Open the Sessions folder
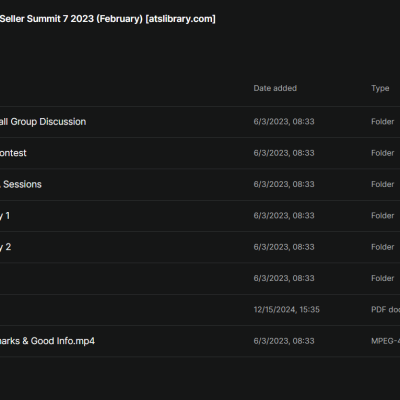Screen dimensions: 400x400 (21, 184)
